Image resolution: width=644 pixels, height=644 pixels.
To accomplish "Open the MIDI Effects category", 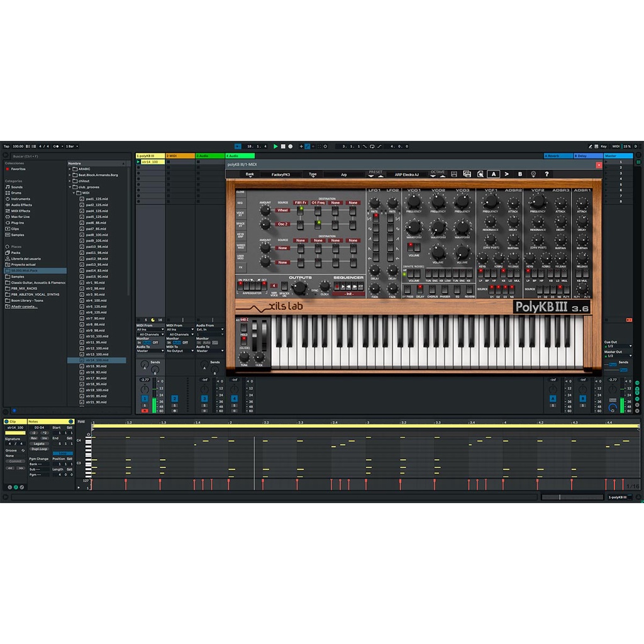I will tap(20, 211).
